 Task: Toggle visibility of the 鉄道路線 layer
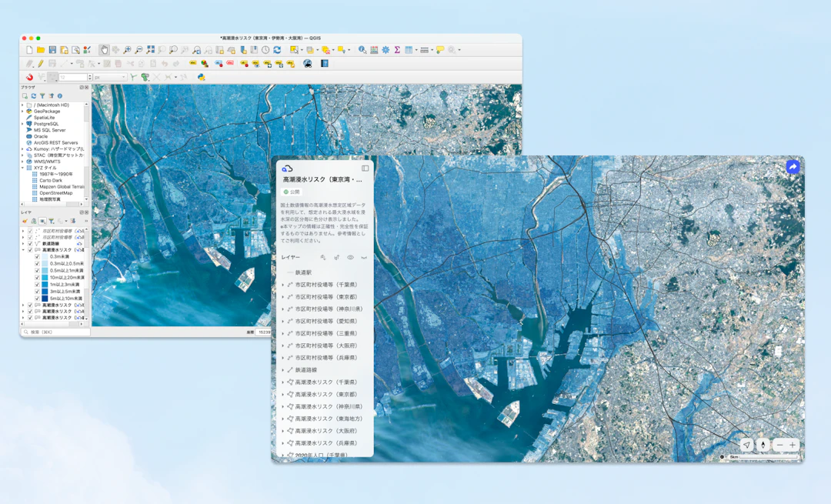[29, 242]
